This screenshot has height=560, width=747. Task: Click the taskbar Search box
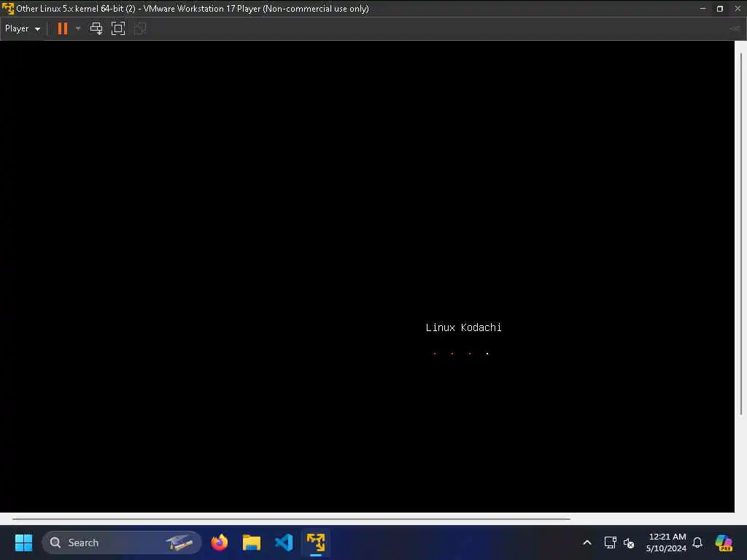click(122, 542)
